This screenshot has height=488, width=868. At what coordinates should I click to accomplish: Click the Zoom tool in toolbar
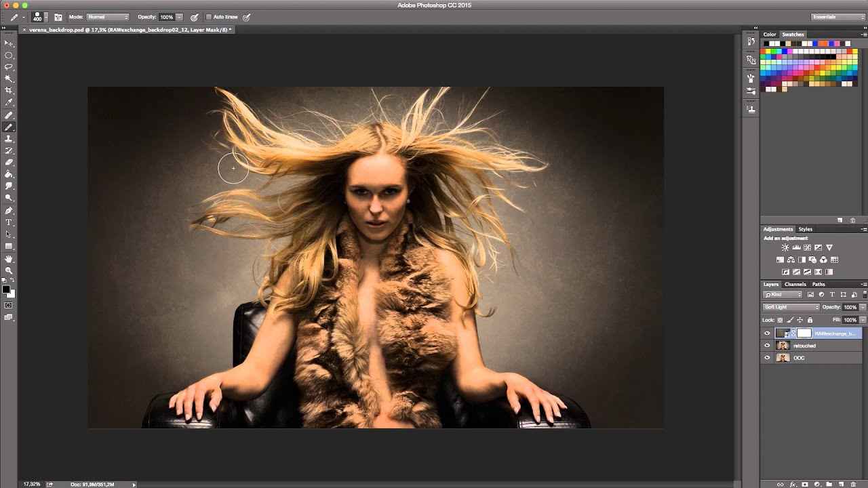[x=9, y=270]
